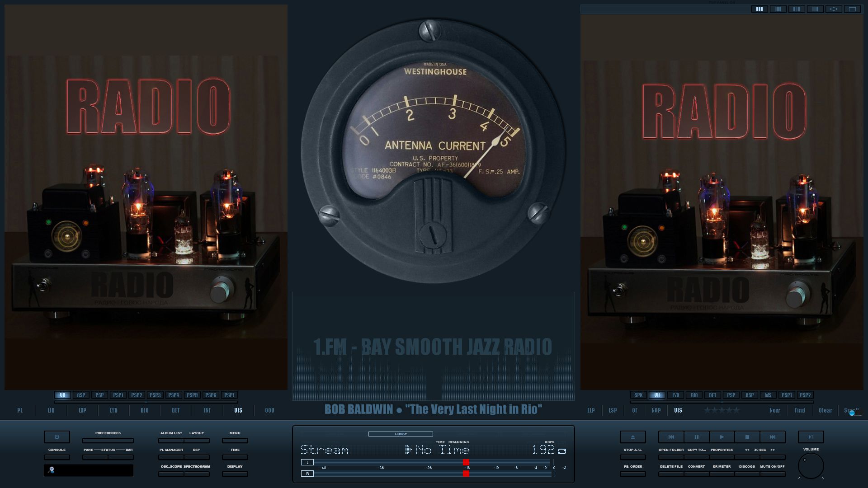The height and width of the screenshot is (488, 868).
Task: Skip to the next track
Action: tap(772, 437)
